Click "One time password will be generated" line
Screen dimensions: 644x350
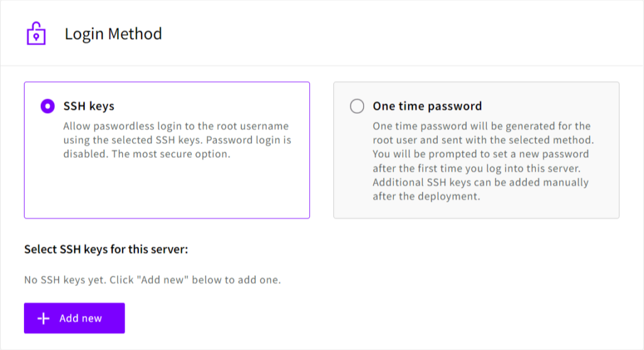[x=481, y=126]
